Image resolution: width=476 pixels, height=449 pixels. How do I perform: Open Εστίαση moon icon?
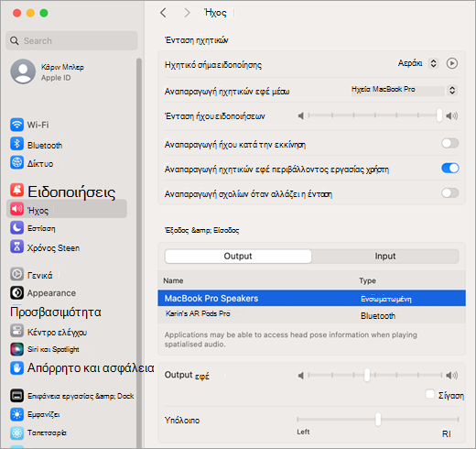(16, 228)
